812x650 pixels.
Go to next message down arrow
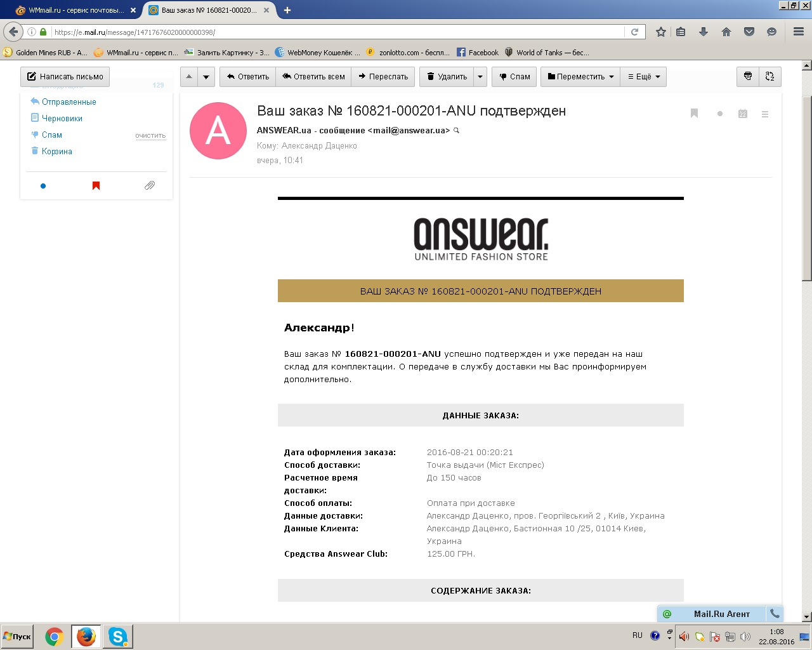click(206, 77)
